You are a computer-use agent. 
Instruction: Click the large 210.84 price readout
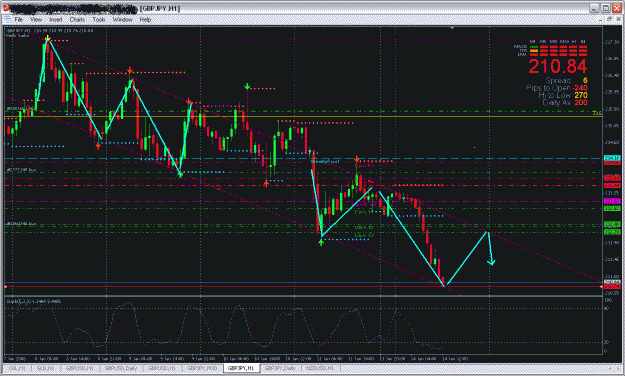[558, 66]
